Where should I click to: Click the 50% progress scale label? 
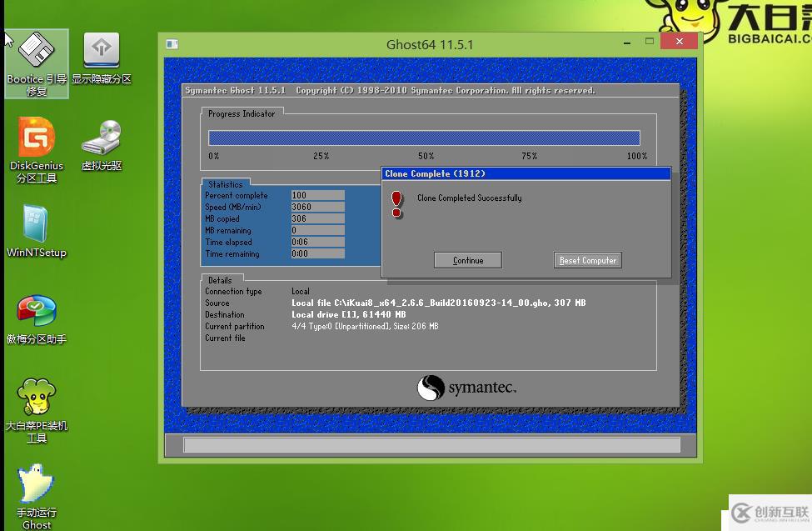pyautogui.click(x=426, y=156)
